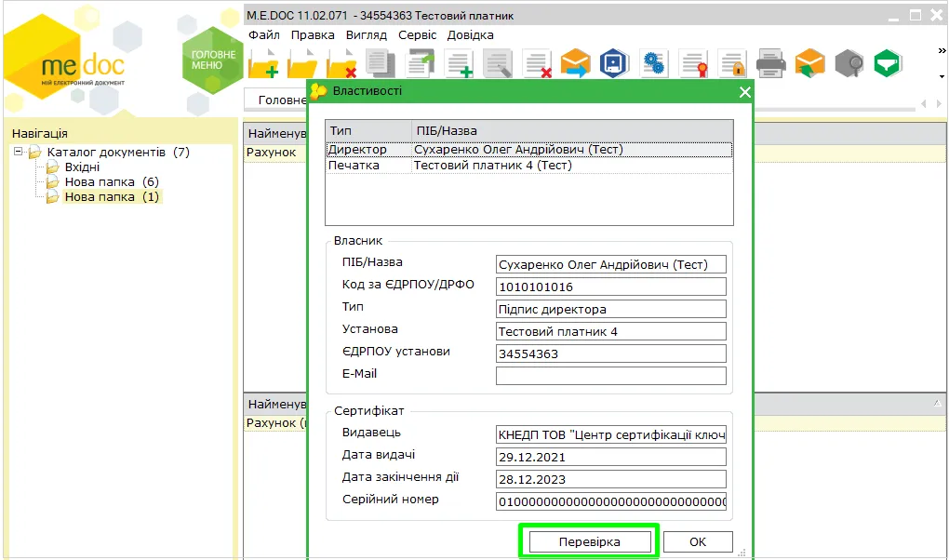Click the green hexagon filter icon
Screen dimensions: 949x560
(888, 63)
